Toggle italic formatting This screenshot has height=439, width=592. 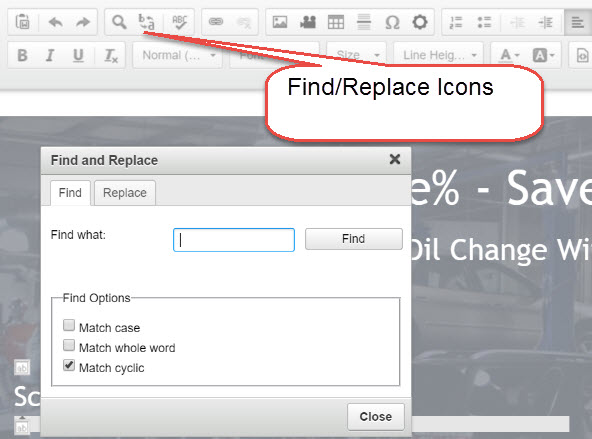pyautogui.click(x=50, y=55)
